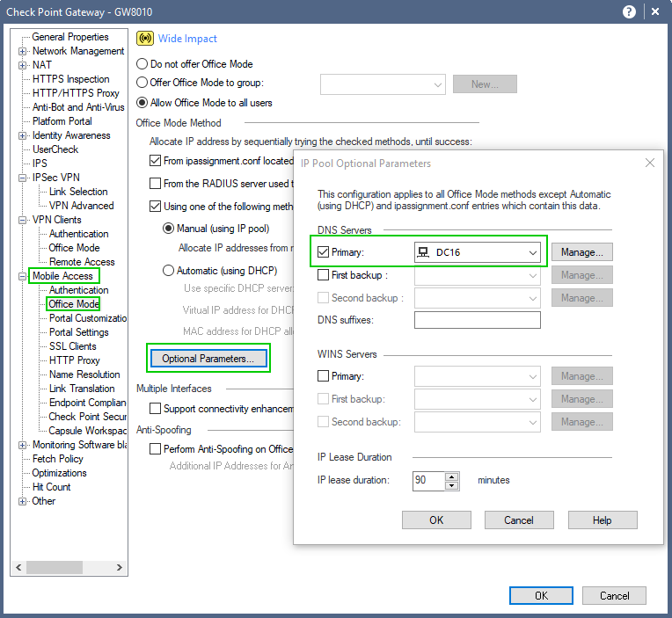Select Fetch Policy in the tree

tap(57, 459)
